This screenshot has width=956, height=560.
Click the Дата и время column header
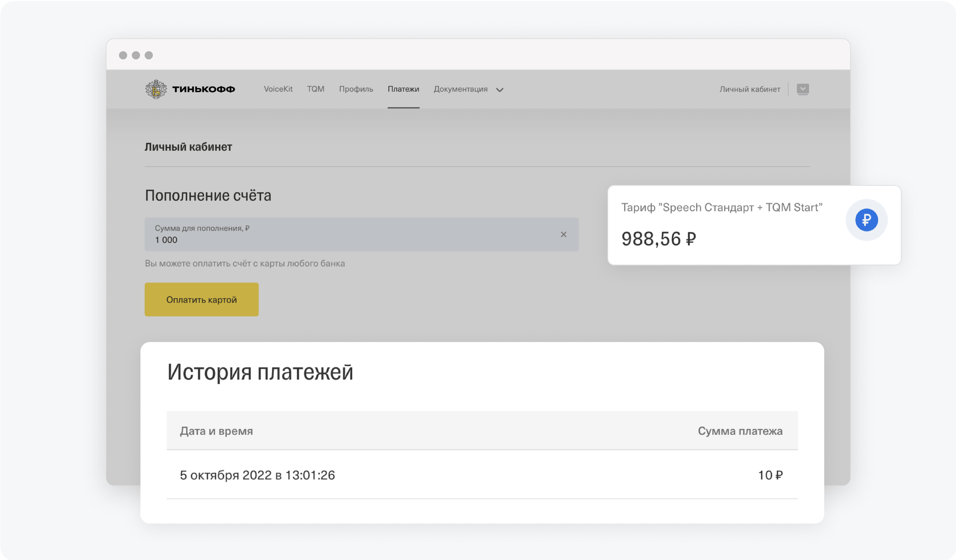[216, 431]
